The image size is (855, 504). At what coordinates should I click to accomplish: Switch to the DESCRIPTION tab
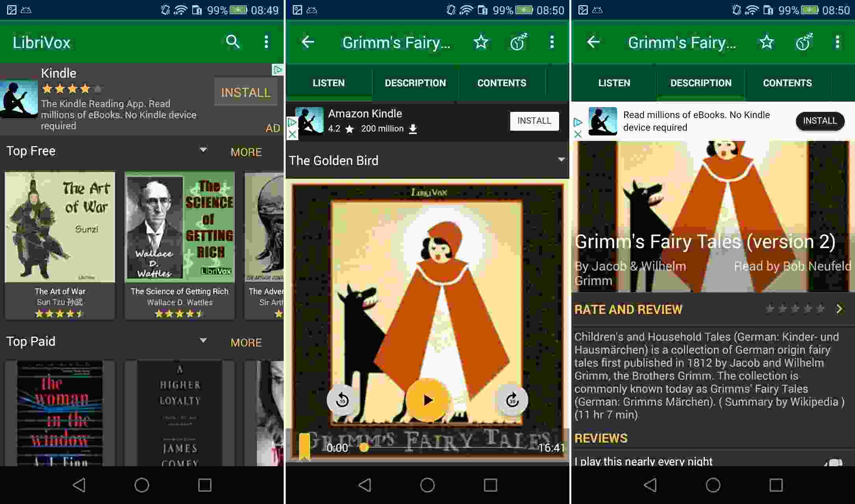[x=414, y=82]
